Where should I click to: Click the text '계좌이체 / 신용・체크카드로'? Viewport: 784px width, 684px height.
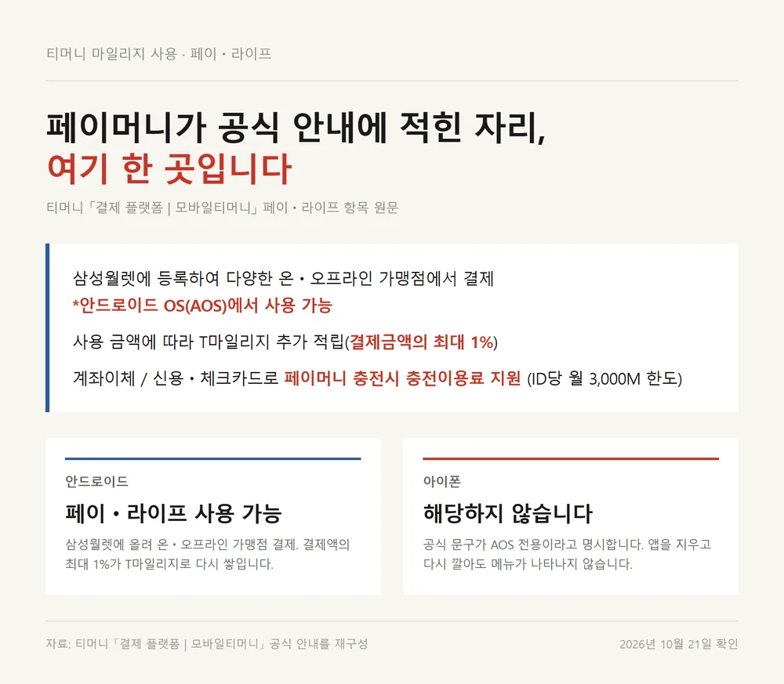pos(176,378)
